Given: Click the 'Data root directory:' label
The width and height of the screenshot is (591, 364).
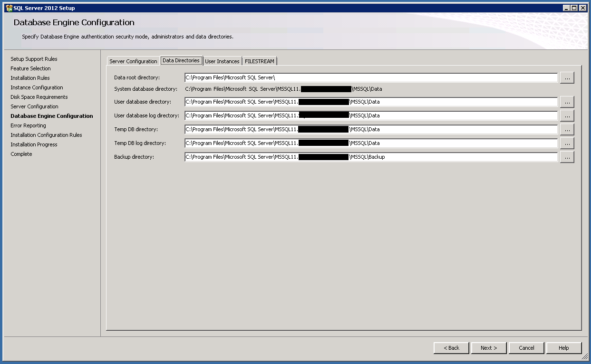Looking at the screenshot, I should [137, 77].
